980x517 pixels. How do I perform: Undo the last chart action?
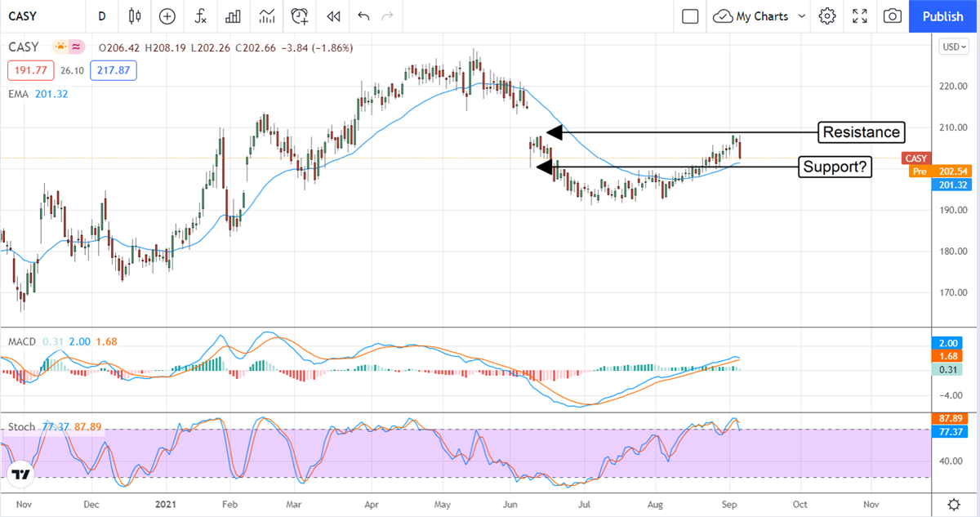click(x=363, y=16)
